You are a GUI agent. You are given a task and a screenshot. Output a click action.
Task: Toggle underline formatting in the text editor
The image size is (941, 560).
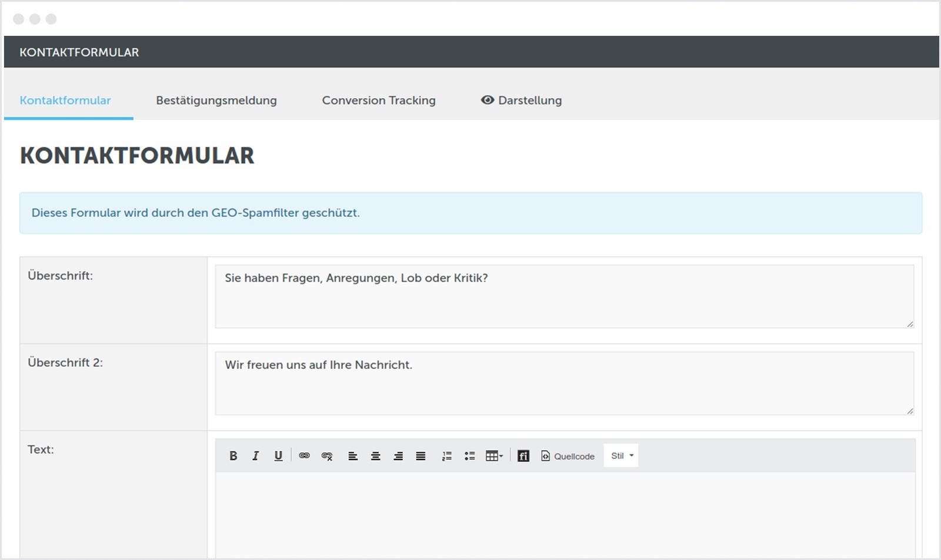click(x=278, y=456)
